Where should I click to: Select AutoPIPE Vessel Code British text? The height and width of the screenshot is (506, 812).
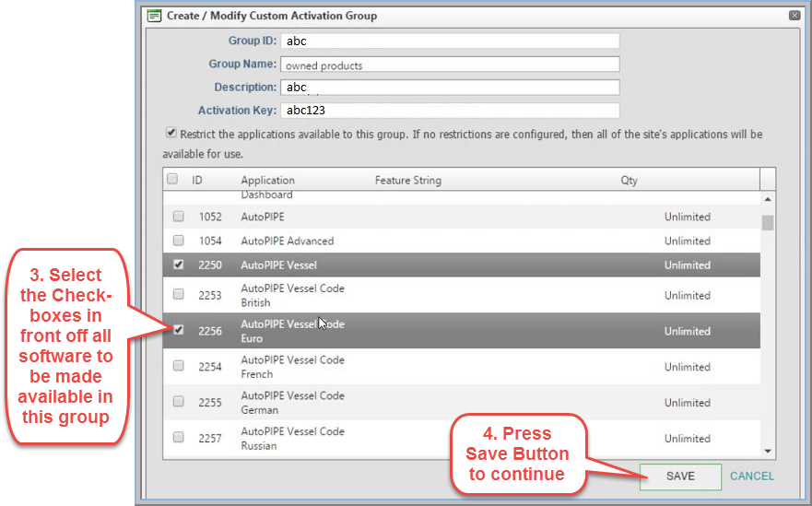click(x=292, y=295)
